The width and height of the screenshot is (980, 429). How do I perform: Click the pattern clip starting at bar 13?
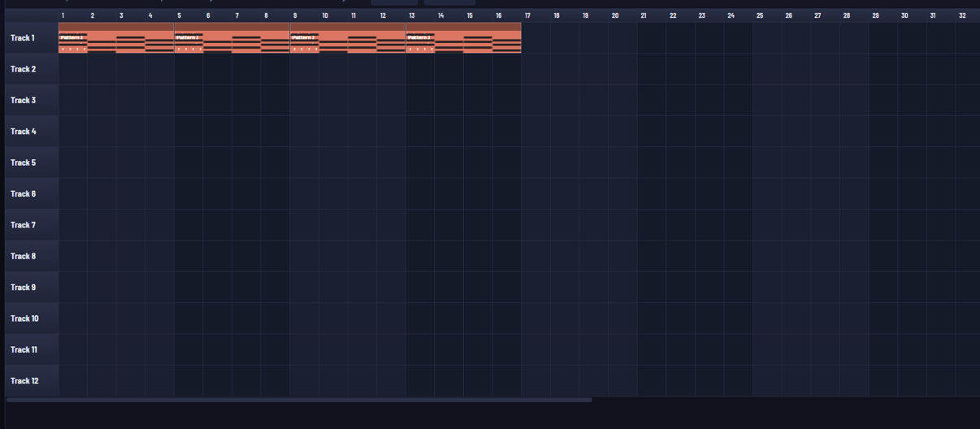pyautogui.click(x=463, y=38)
